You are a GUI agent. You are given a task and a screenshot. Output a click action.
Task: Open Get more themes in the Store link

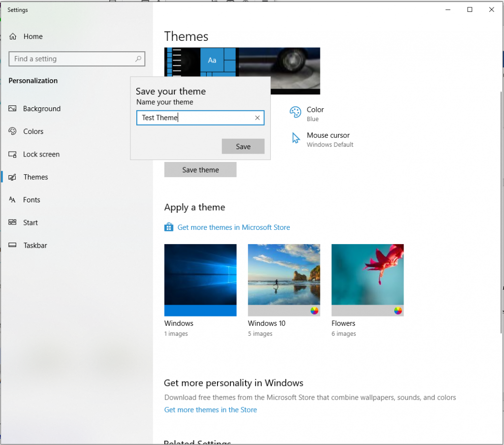[211, 410]
